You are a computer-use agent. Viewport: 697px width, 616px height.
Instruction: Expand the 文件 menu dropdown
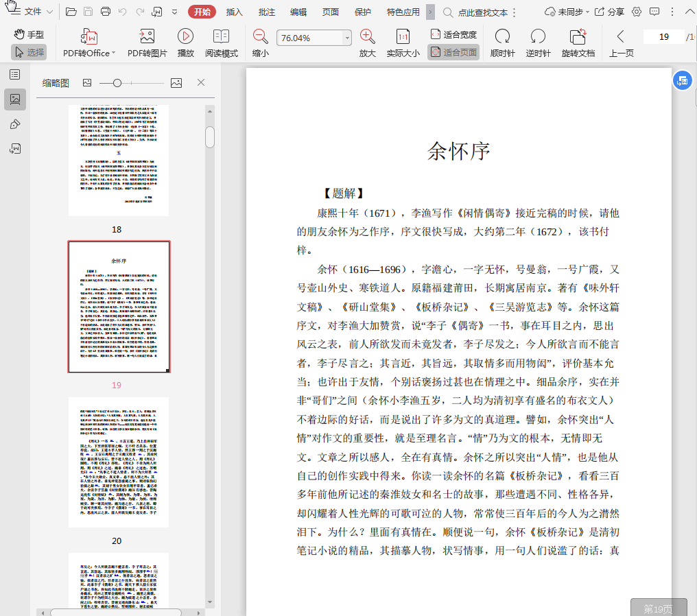(49, 12)
